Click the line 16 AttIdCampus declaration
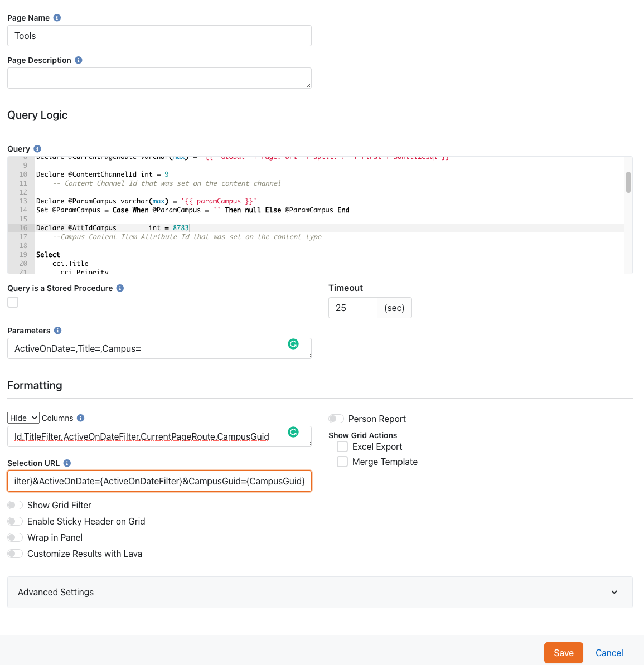This screenshot has height=665, width=644. pos(113,228)
